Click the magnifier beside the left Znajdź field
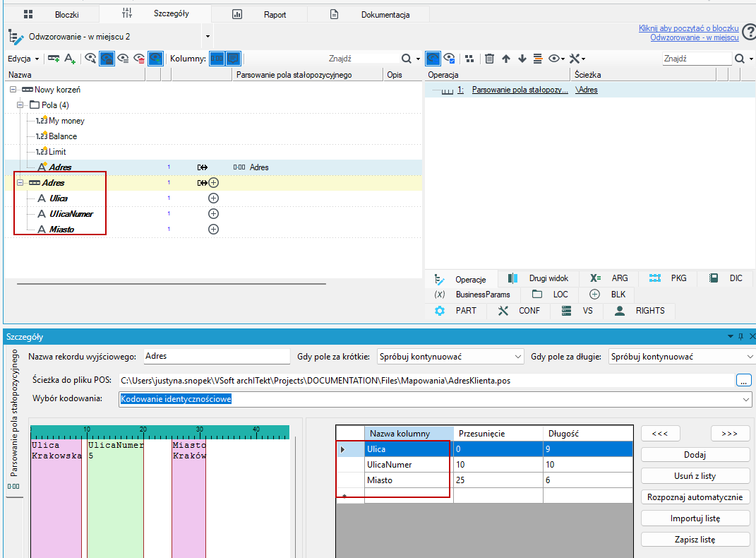 click(407, 59)
